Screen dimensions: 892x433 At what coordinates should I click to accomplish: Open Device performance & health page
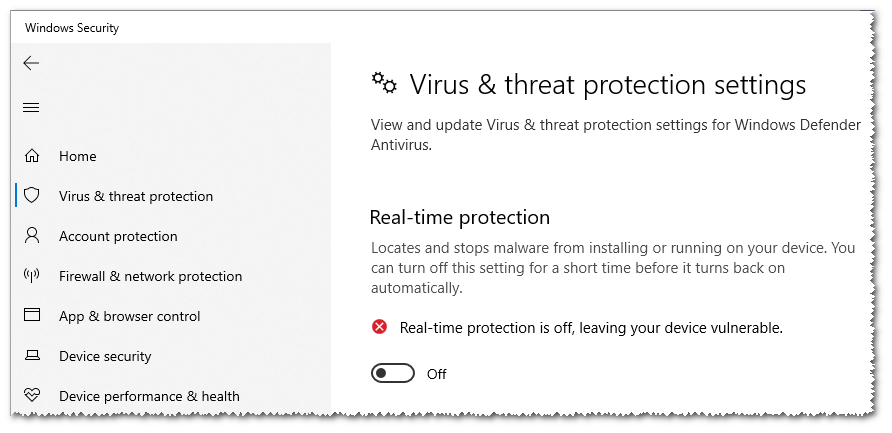(x=149, y=396)
